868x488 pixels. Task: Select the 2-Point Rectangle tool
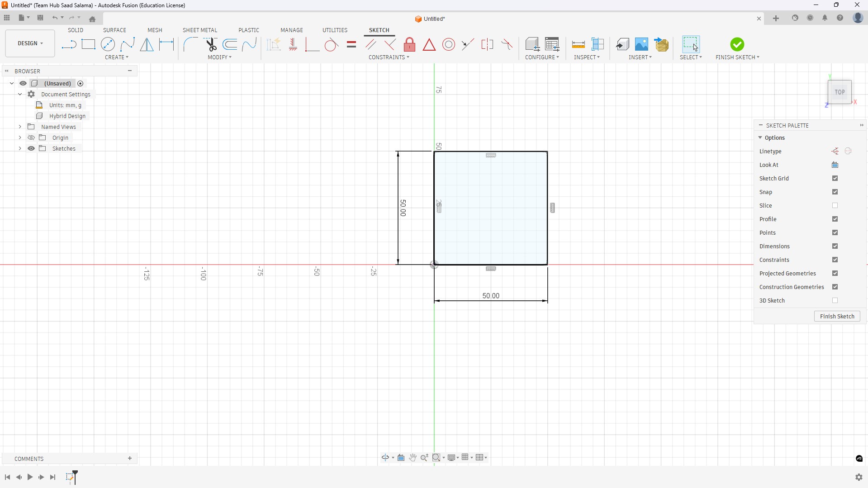88,44
